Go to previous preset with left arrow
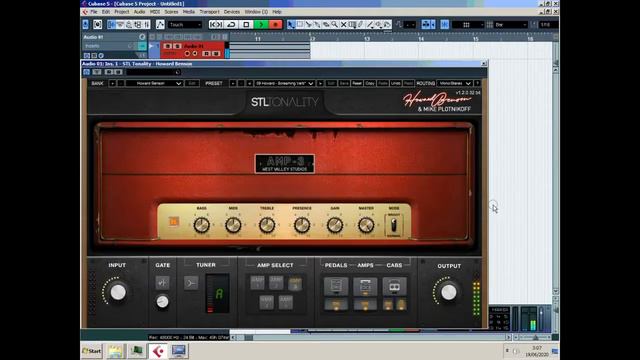This screenshot has height=360, width=640. 249,83
